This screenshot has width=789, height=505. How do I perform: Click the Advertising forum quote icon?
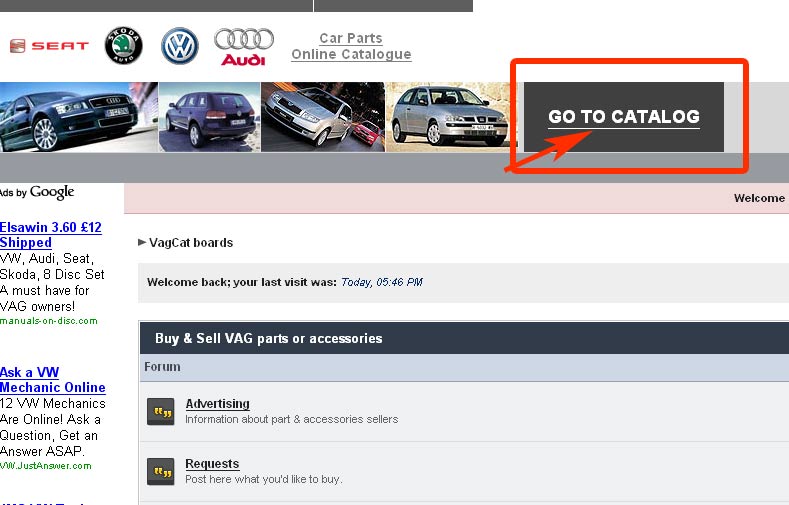160,411
